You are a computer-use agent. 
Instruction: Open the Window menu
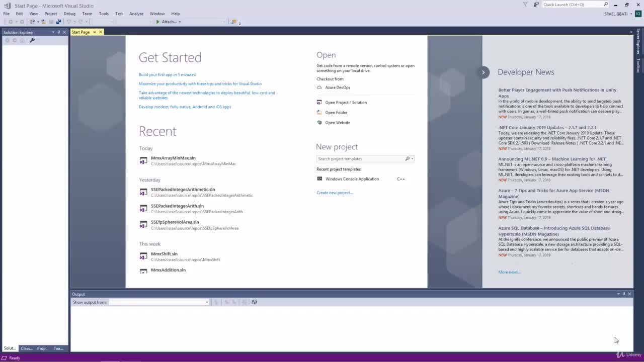click(x=157, y=14)
